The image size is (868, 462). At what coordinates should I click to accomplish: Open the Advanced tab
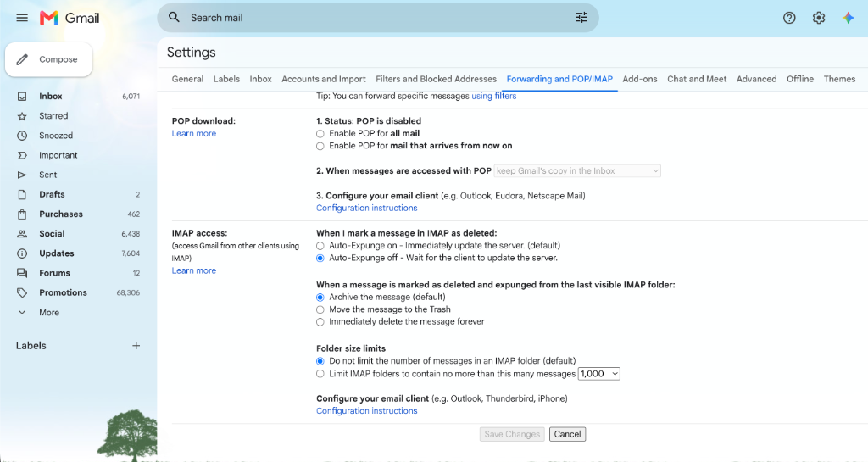757,79
